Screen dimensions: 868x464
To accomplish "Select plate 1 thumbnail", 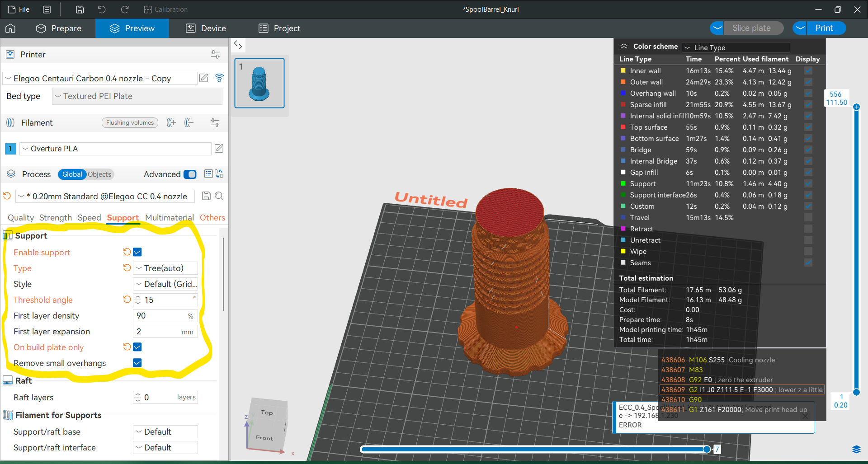I will pos(259,83).
